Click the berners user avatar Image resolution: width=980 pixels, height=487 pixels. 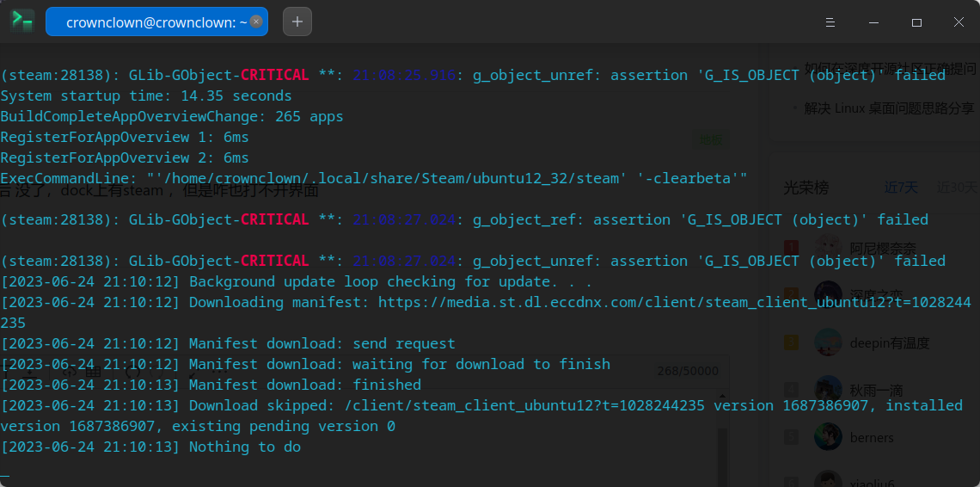(828, 437)
